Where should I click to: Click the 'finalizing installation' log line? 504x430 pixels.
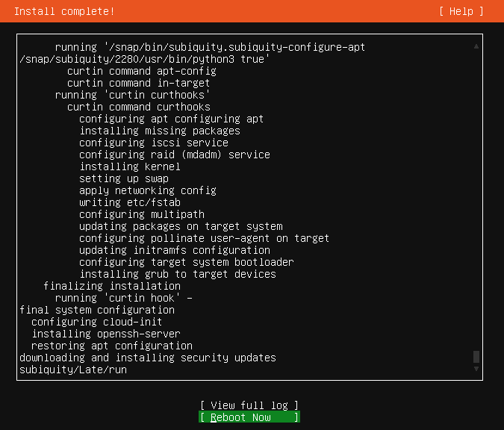(112, 286)
